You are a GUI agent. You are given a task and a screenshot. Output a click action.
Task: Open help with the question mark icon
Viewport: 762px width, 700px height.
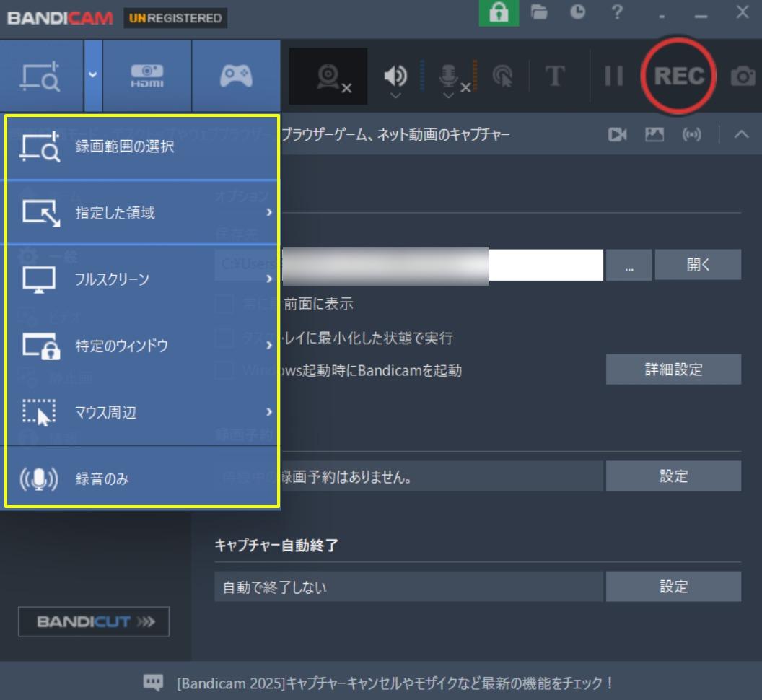[x=617, y=12]
